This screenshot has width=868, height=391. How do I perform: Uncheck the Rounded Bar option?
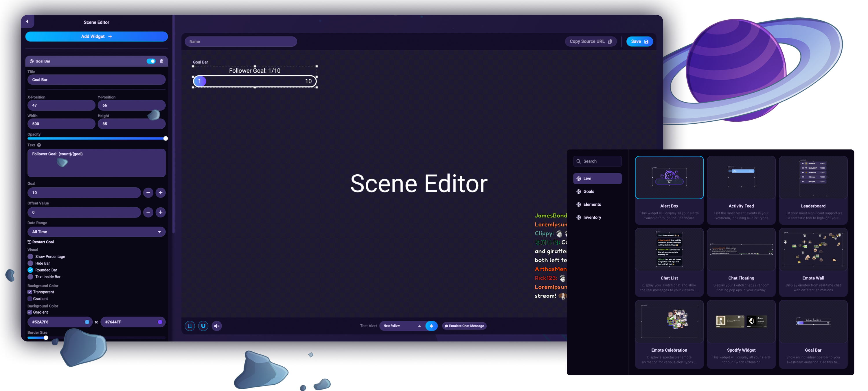tap(30, 270)
